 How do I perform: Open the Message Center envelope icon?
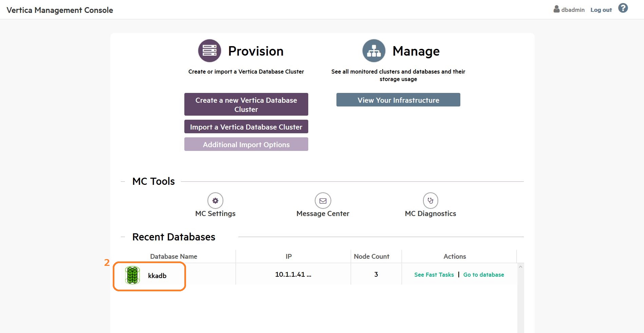pos(323,201)
